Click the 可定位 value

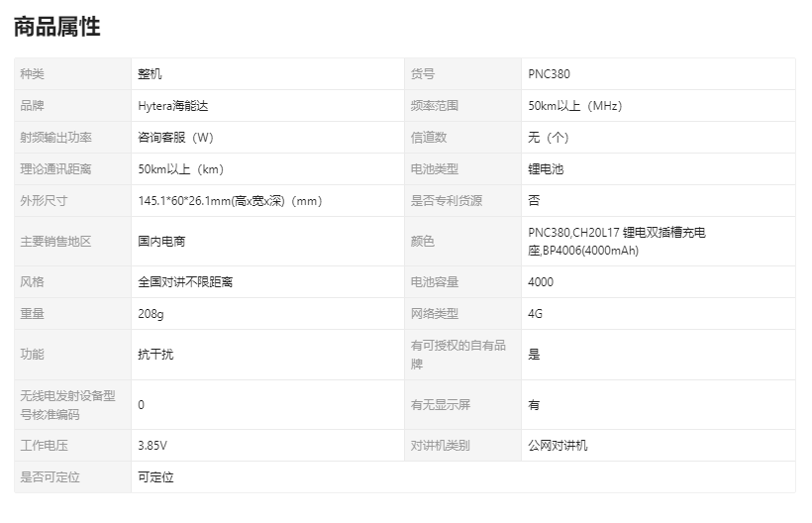(x=155, y=476)
